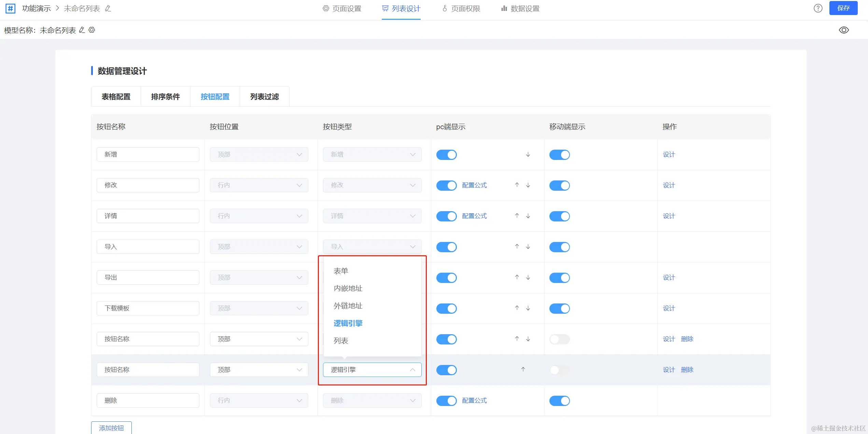Switch to the 列表过滤 tab
The image size is (868, 434).
click(x=264, y=97)
